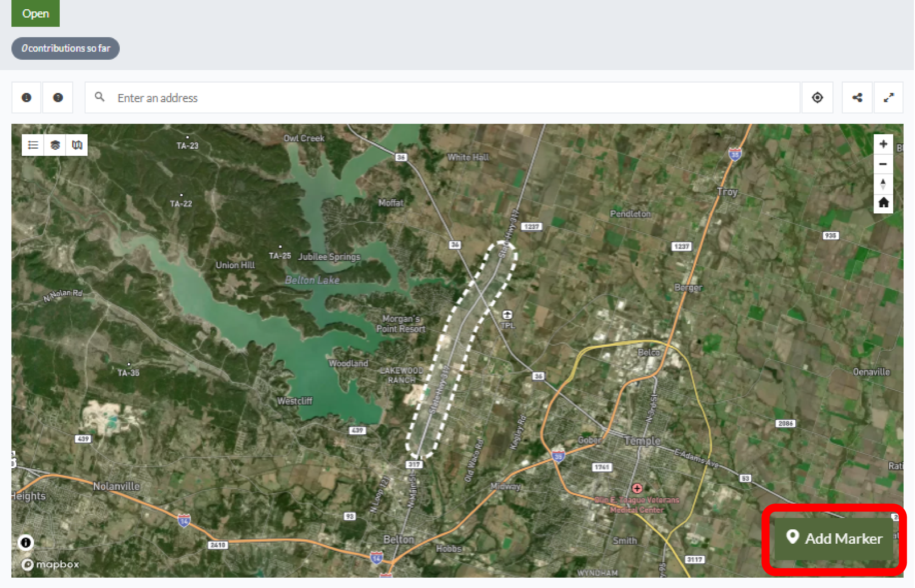Viewport: 915px width, 588px height.
Task: Expand map to fullscreen
Action: pos(889,98)
